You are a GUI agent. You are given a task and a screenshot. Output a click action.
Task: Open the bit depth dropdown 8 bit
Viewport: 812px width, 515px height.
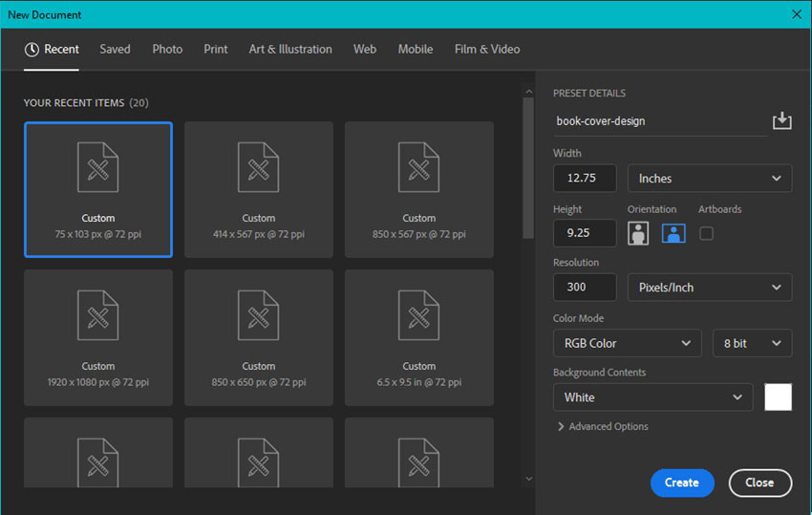(x=752, y=343)
